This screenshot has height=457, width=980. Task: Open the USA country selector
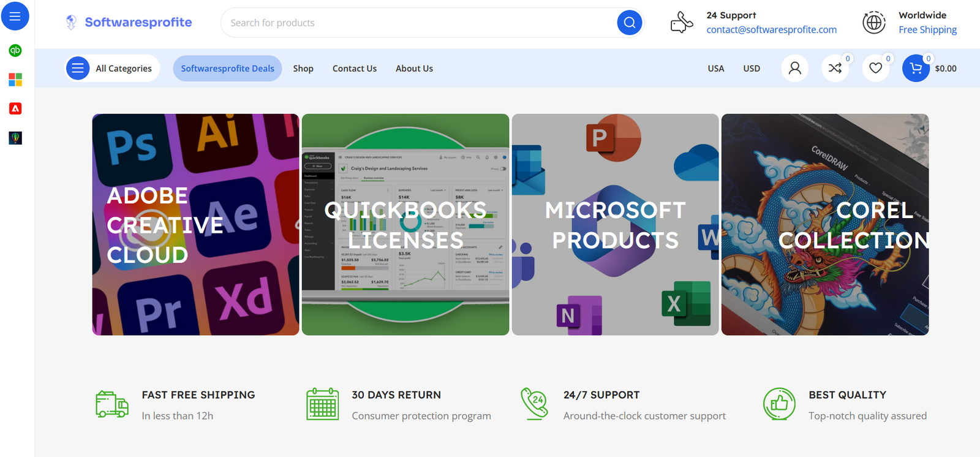click(x=716, y=69)
